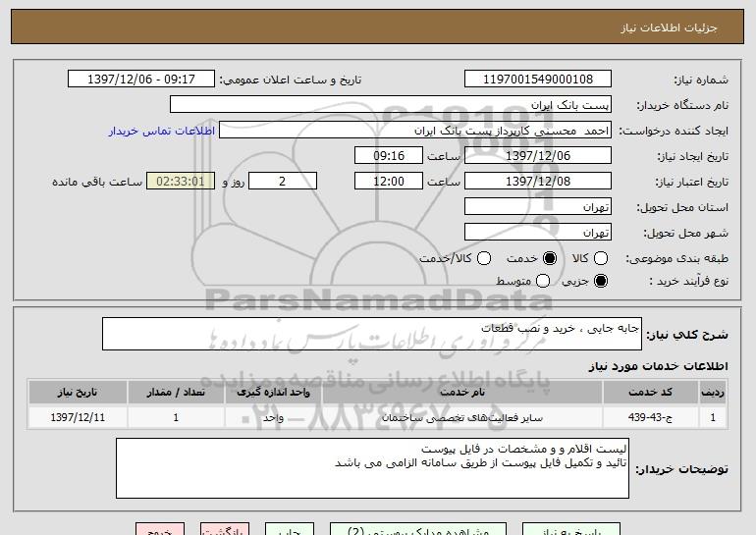The image size is (756, 535).
Task: Click the request creator field احمد محسنی
Action: tap(415, 131)
